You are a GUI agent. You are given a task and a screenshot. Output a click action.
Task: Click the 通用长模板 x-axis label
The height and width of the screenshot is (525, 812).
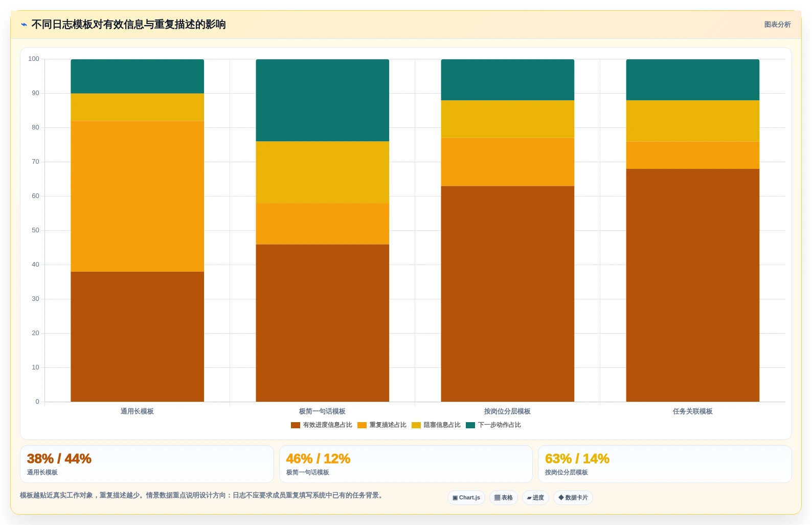tap(137, 411)
